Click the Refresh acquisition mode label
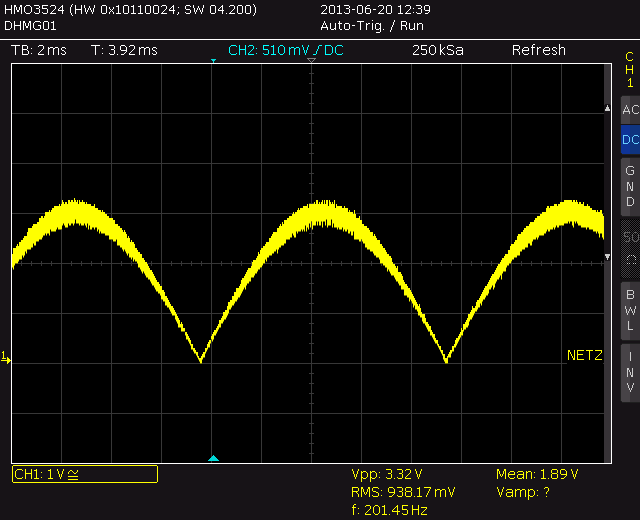Screen dimensions: 640x520 point(539,50)
